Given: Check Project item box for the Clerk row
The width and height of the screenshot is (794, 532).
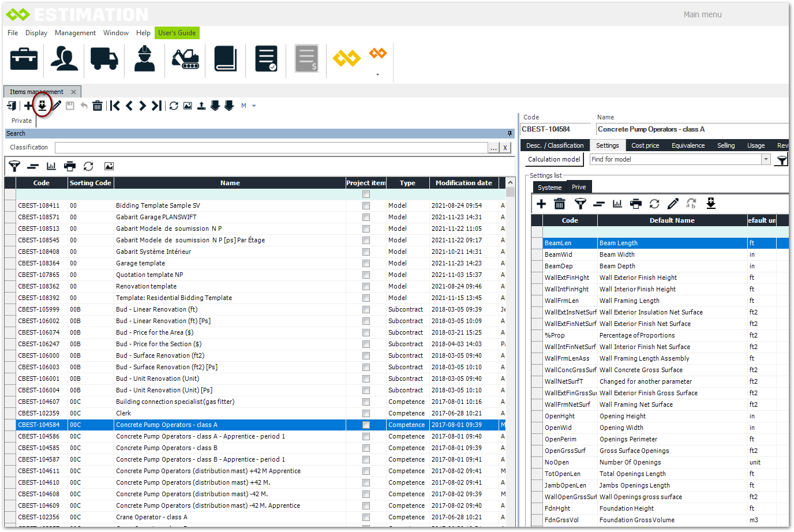Looking at the screenshot, I should pyautogui.click(x=366, y=413).
